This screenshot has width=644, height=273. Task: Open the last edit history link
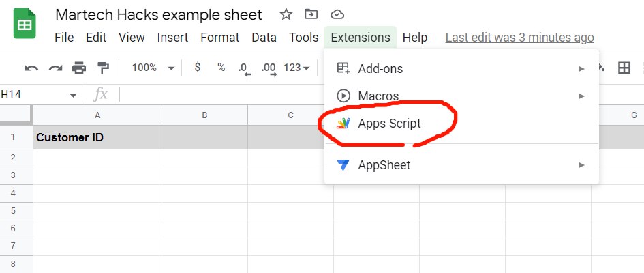click(x=519, y=38)
